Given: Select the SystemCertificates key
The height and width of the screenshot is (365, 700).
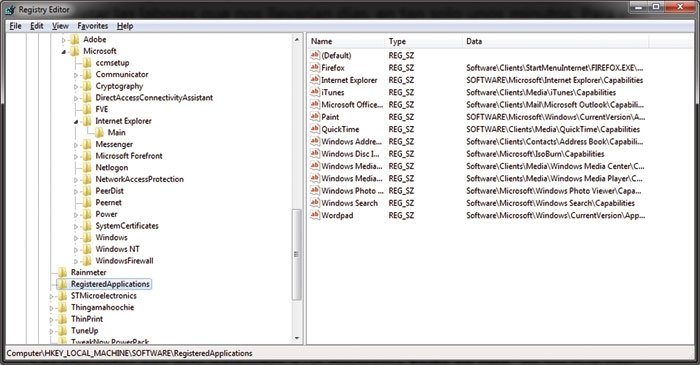Looking at the screenshot, I should click(127, 226).
